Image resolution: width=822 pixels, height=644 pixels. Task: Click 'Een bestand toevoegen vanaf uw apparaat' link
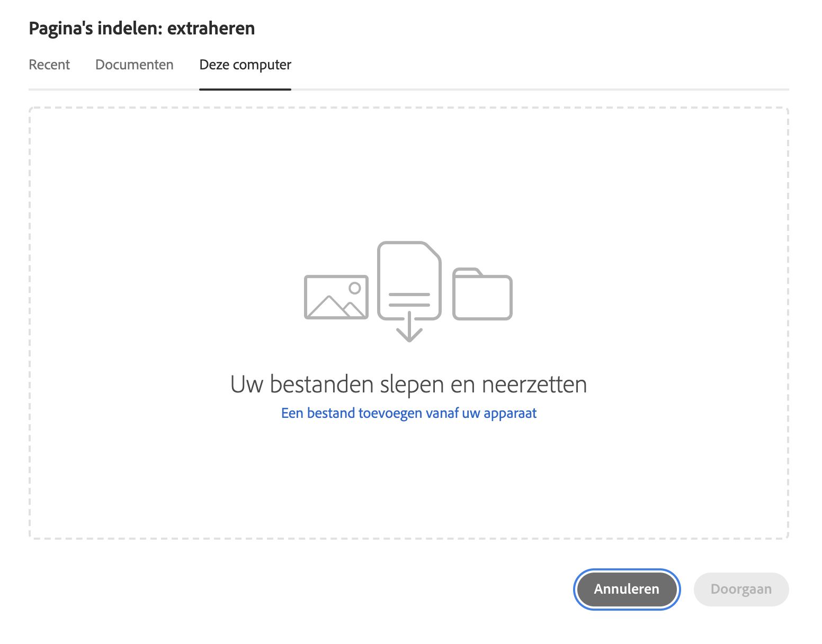[409, 413]
